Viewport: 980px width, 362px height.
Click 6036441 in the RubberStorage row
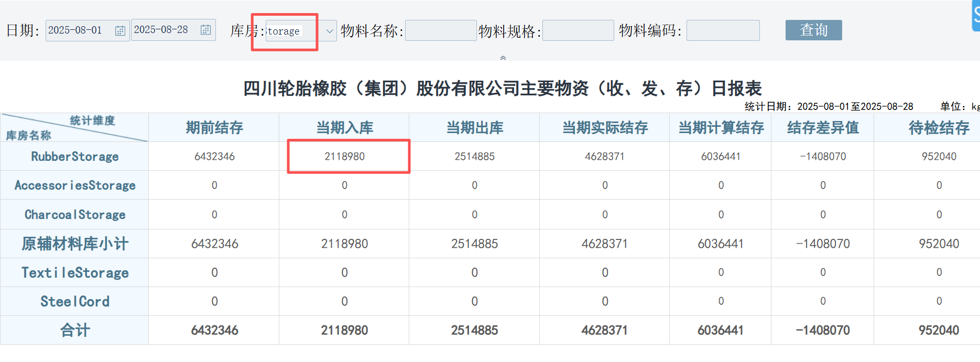(721, 157)
